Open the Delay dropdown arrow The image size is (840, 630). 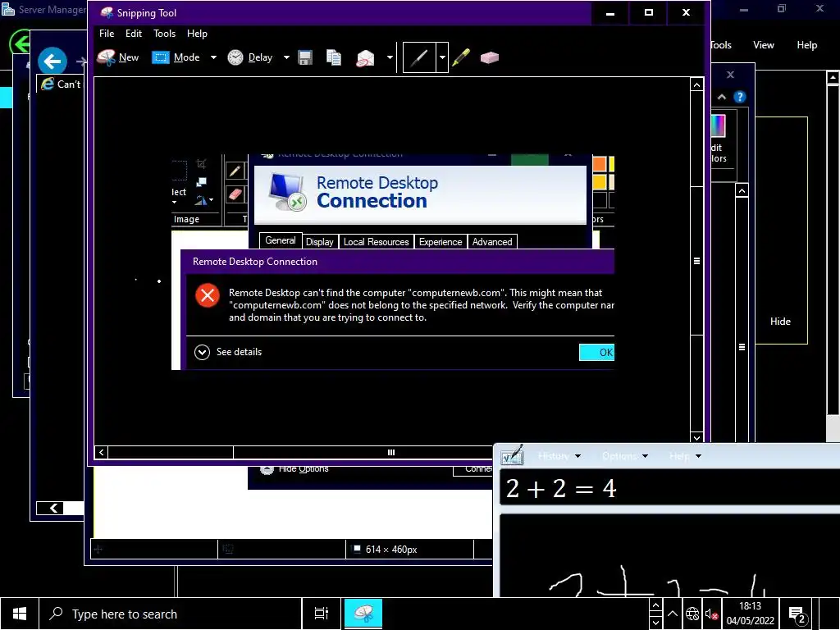[x=286, y=57]
